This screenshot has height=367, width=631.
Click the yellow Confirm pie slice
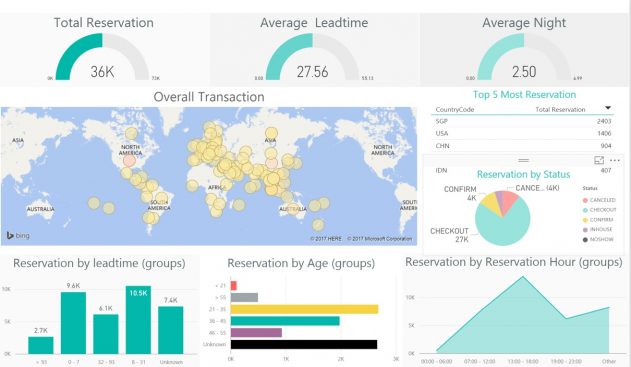point(491,202)
